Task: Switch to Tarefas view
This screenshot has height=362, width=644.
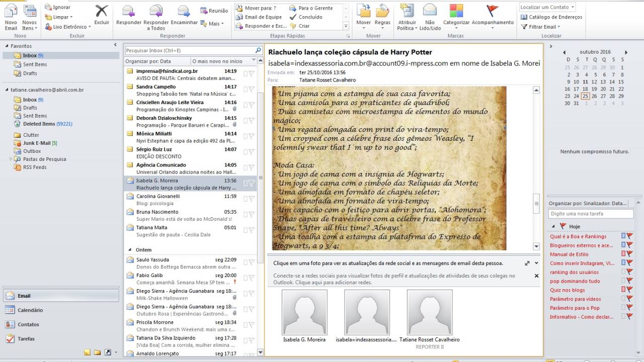Action: pyautogui.click(x=60, y=338)
